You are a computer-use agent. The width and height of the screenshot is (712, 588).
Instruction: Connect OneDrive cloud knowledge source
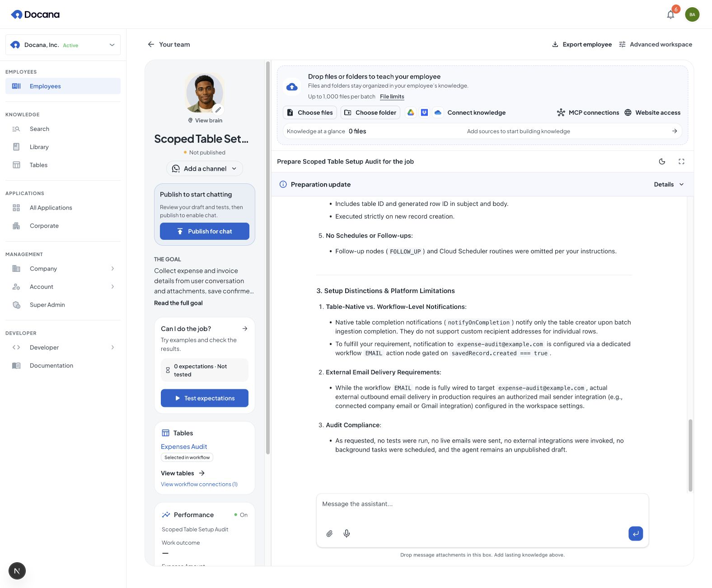[438, 112]
